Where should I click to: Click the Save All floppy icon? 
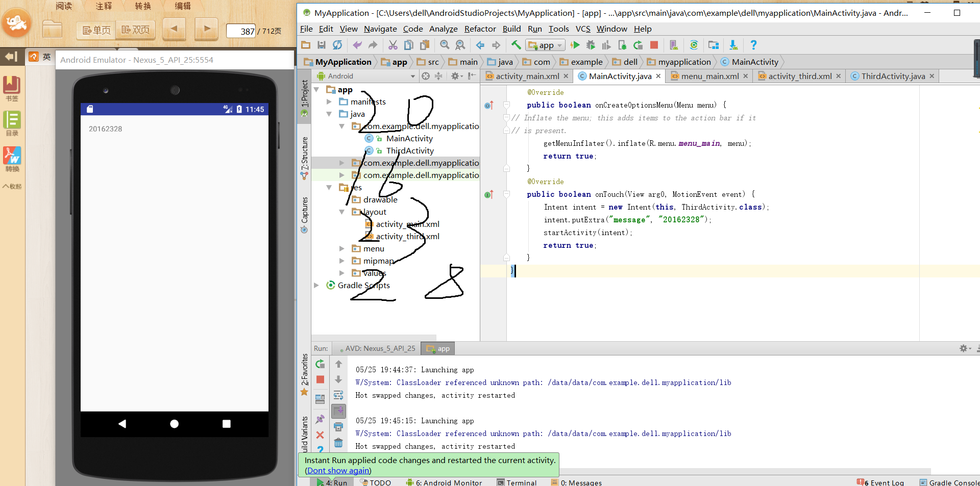click(322, 45)
